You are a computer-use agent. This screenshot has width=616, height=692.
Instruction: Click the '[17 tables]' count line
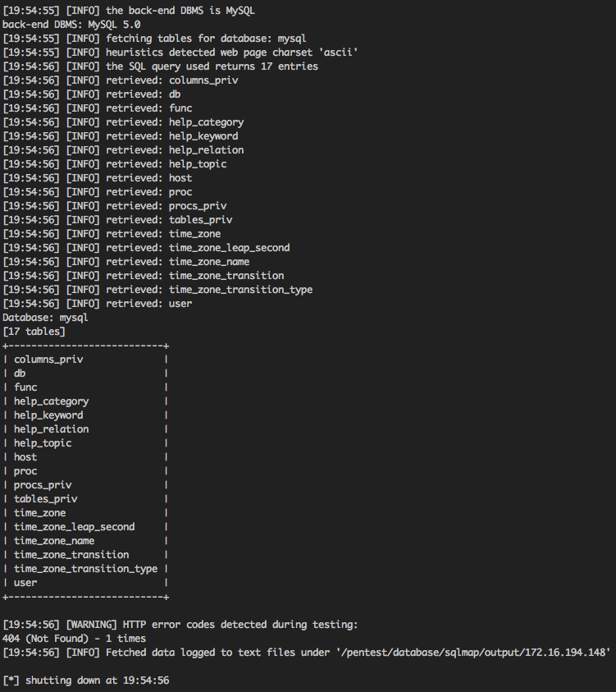click(x=34, y=332)
